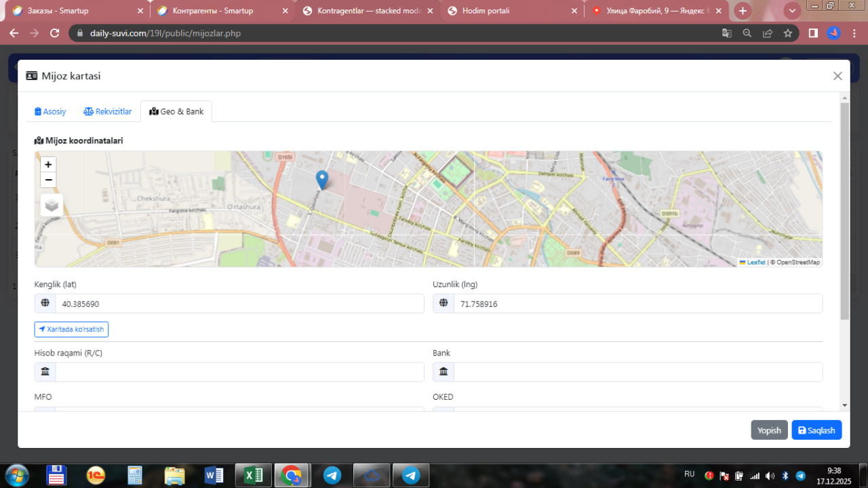Click Xaritada ko'rsatish button

coord(71,329)
